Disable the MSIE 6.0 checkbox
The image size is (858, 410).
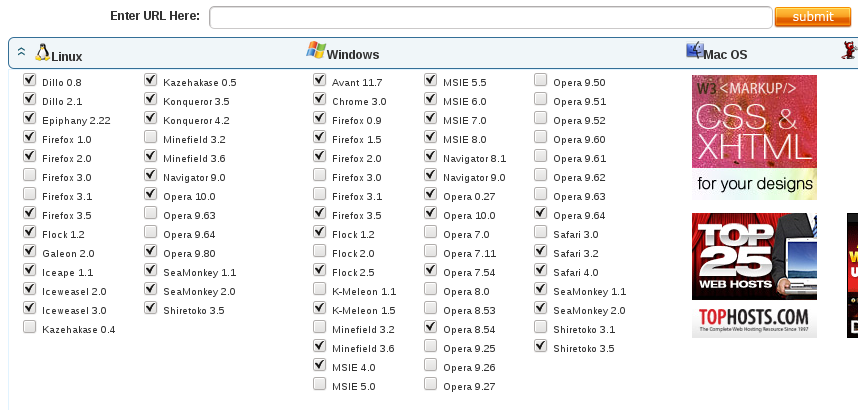pos(430,99)
